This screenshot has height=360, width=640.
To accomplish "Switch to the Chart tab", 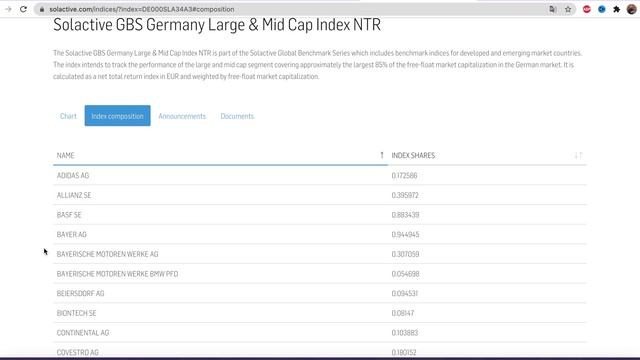I will (x=68, y=116).
